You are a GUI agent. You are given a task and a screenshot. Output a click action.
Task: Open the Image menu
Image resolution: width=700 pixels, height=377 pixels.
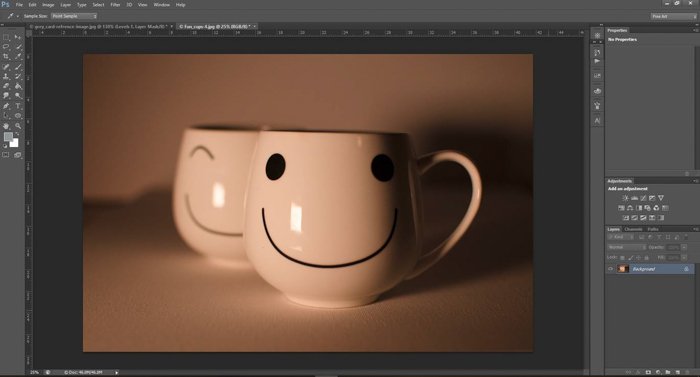tap(48, 5)
